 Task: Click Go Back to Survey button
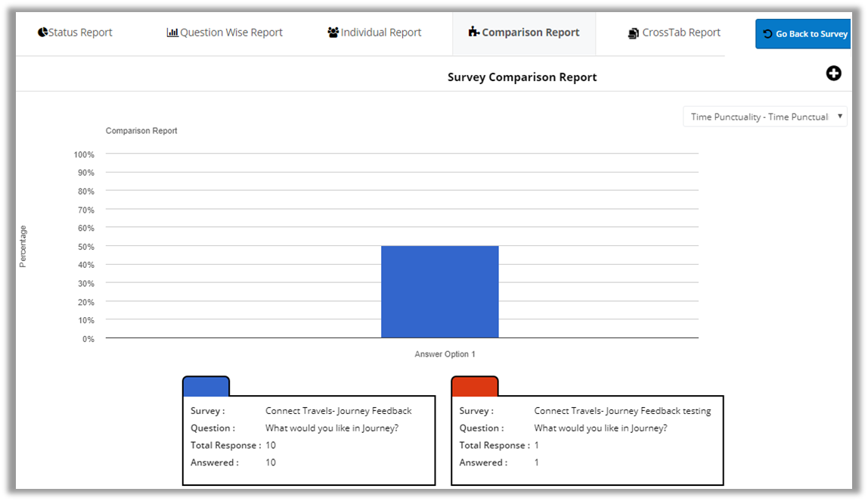(804, 34)
